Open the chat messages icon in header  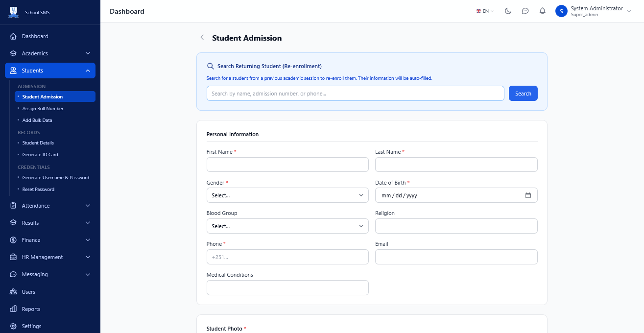click(525, 11)
